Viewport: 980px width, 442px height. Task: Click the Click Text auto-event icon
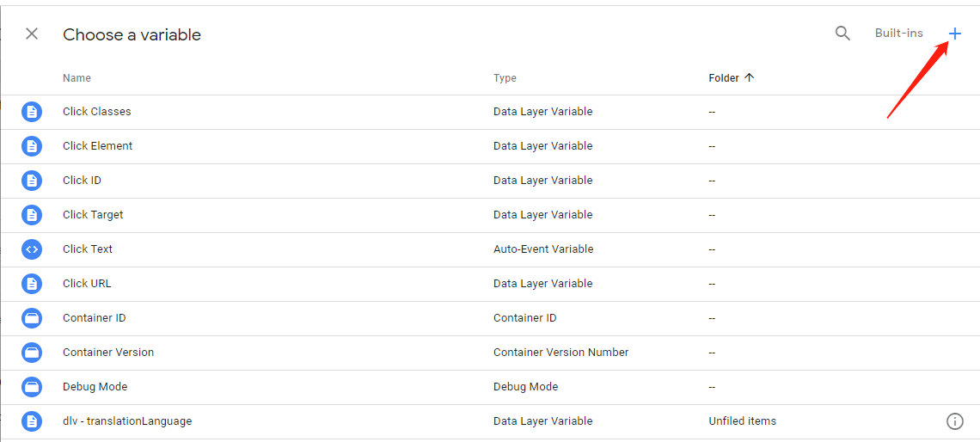(32, 249)
